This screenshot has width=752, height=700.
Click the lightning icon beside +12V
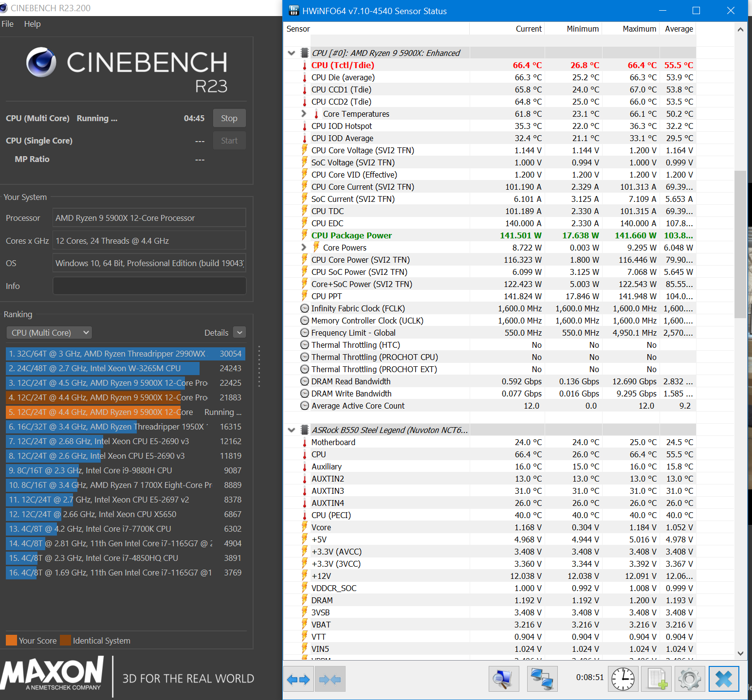pos(305,575)
